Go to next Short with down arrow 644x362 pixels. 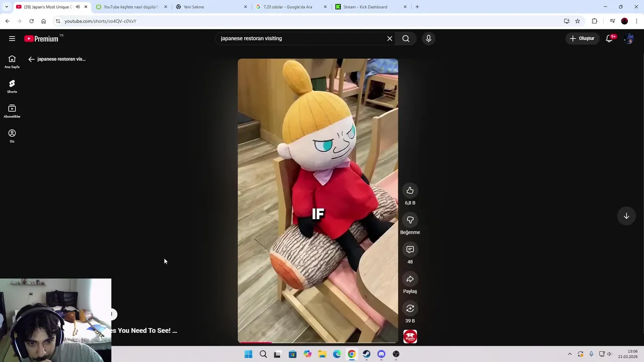pos(626,216)
